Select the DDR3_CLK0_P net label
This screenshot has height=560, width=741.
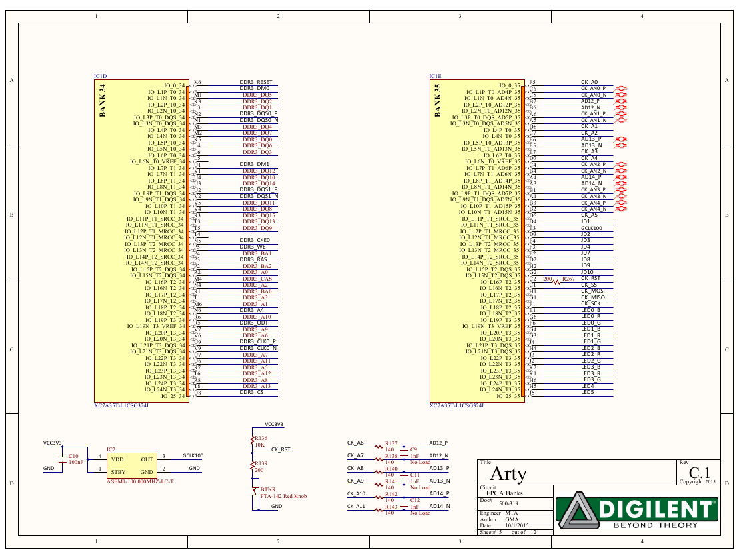coord(258,341)
